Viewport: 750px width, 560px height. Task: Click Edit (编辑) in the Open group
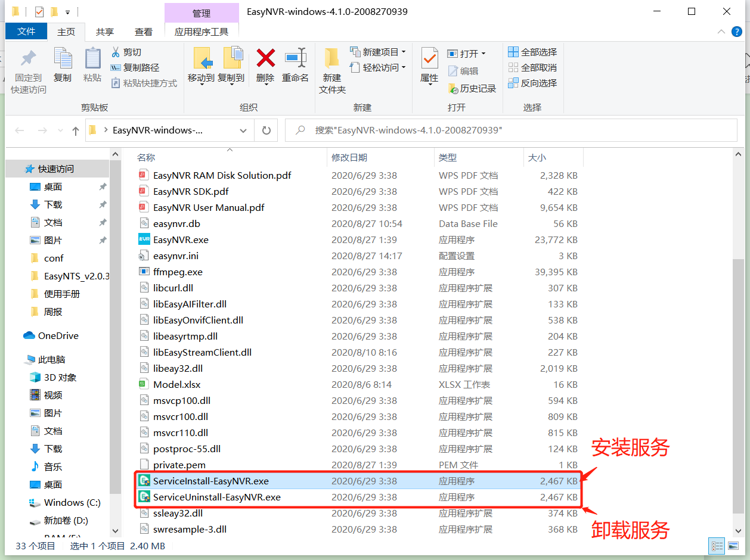pyautogui.click(x=463, y=71)
